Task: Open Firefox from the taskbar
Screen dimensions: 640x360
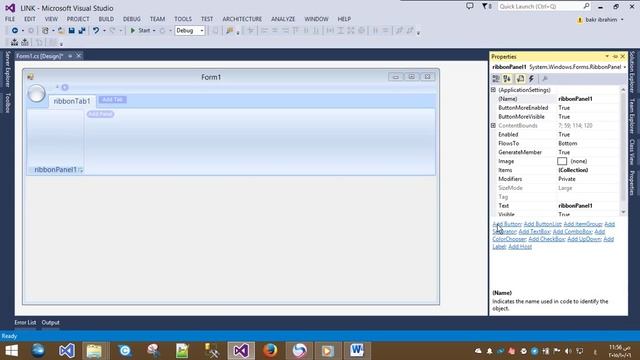Action: coord(270,351)
